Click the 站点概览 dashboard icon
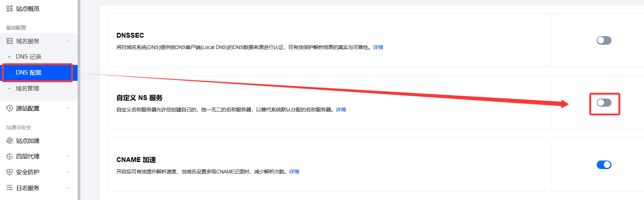Image resolution: width=644 pixels, height=200 pixels. (x=10, y=8)
